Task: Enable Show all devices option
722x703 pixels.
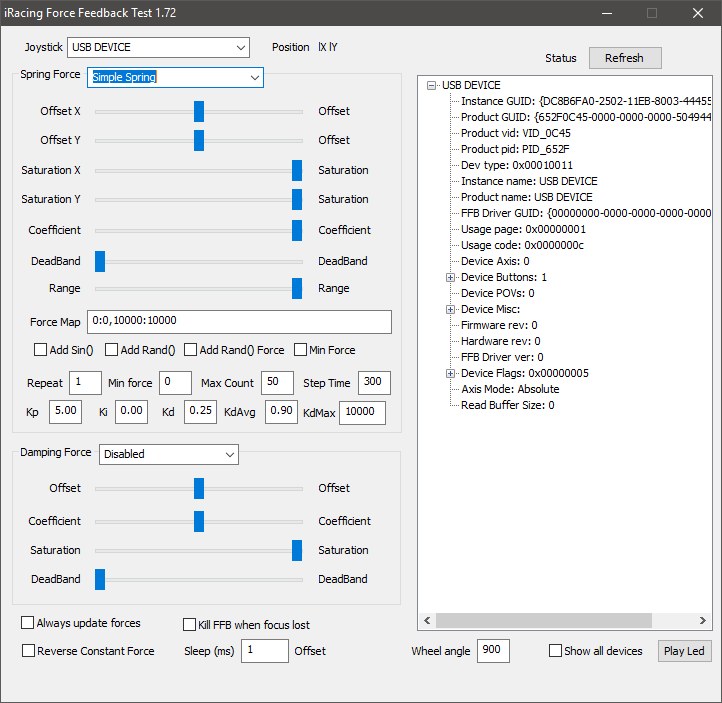Action: 556,651
